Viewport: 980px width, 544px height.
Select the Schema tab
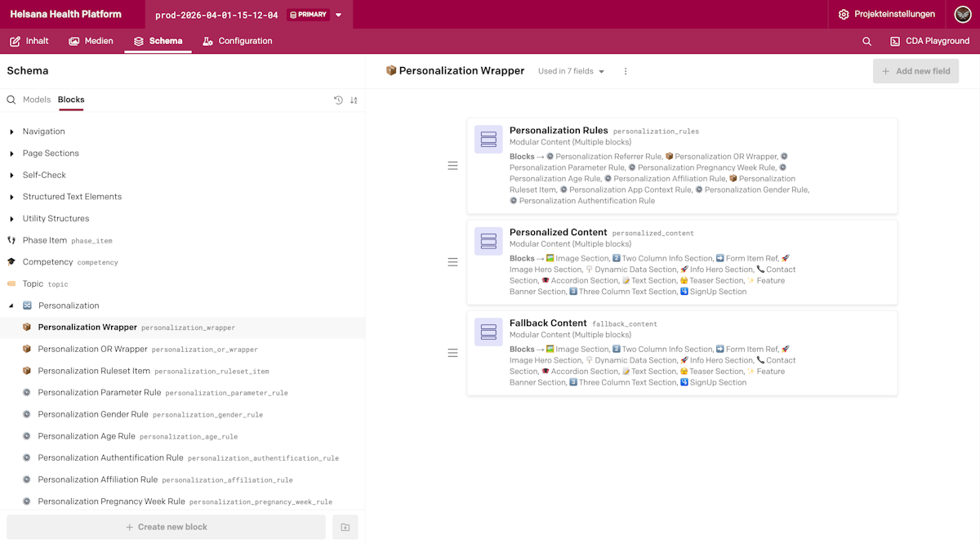click(158, 41)
